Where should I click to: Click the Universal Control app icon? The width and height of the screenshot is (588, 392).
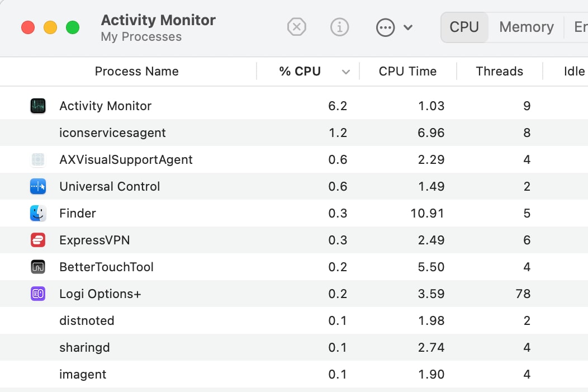coord(38,186)
